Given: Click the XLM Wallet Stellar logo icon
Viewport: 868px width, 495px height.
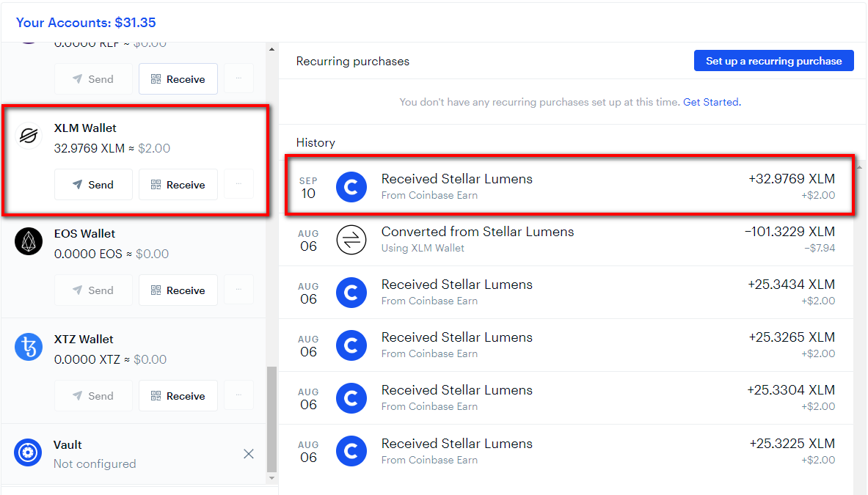Looking at the screenshot, I should click(x=29, y=136).
